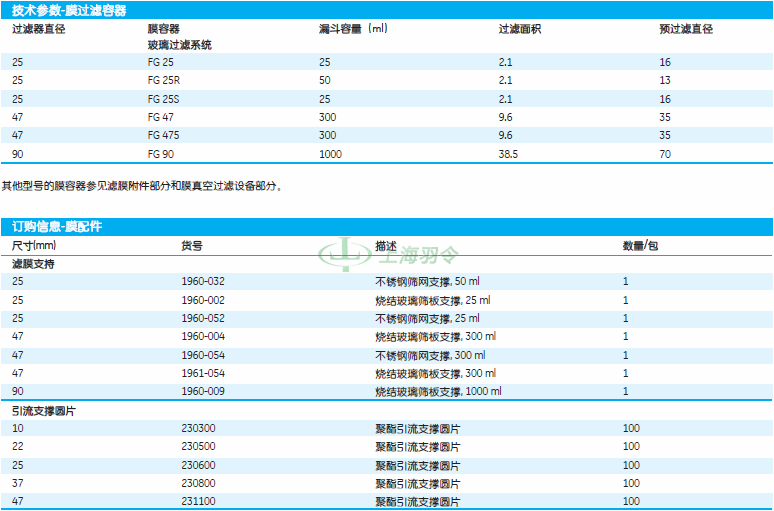This screenshot has width=774, height=511.
Task: Select funnel capacity 50 in FG 25R row
Action: click(x=325, y=80)
